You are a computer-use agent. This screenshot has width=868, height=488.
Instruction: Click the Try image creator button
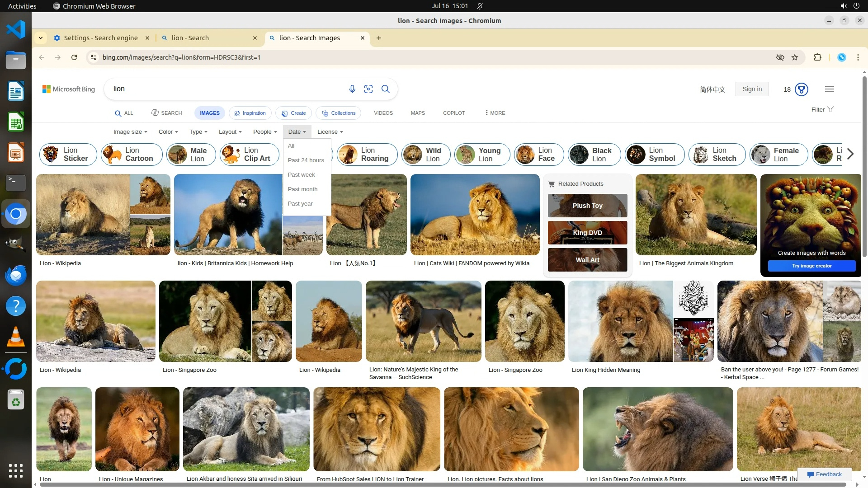(811, 266)
